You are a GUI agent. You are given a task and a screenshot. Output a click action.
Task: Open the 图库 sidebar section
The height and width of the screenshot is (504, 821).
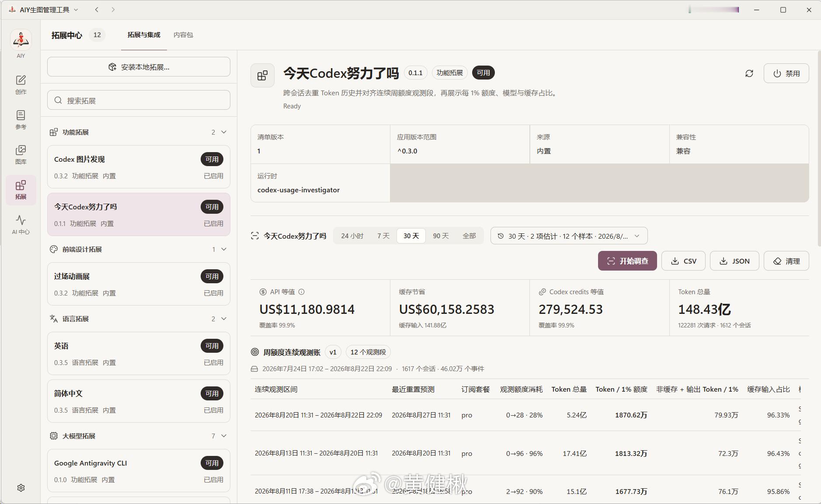(x=21, y=155)
